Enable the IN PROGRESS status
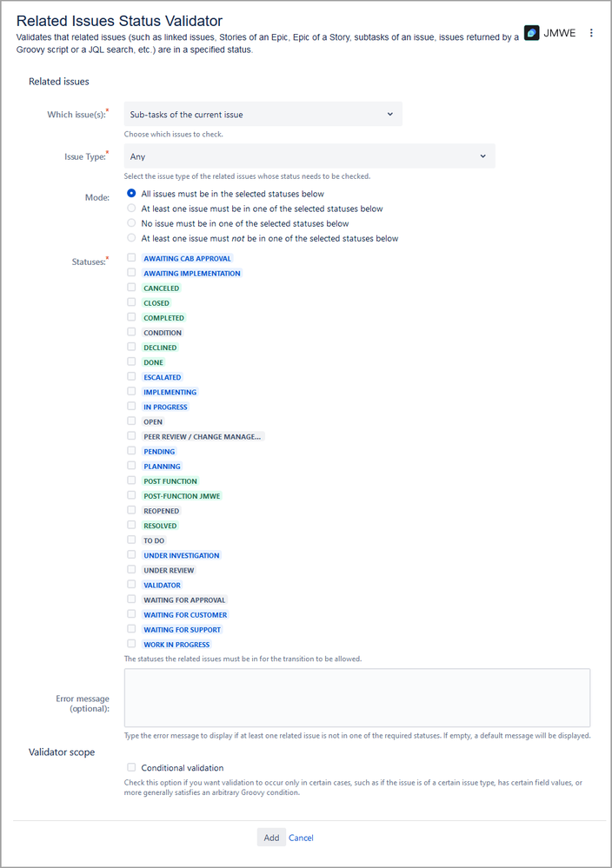This screenshot has height=868, width=612. pos(131,406)
